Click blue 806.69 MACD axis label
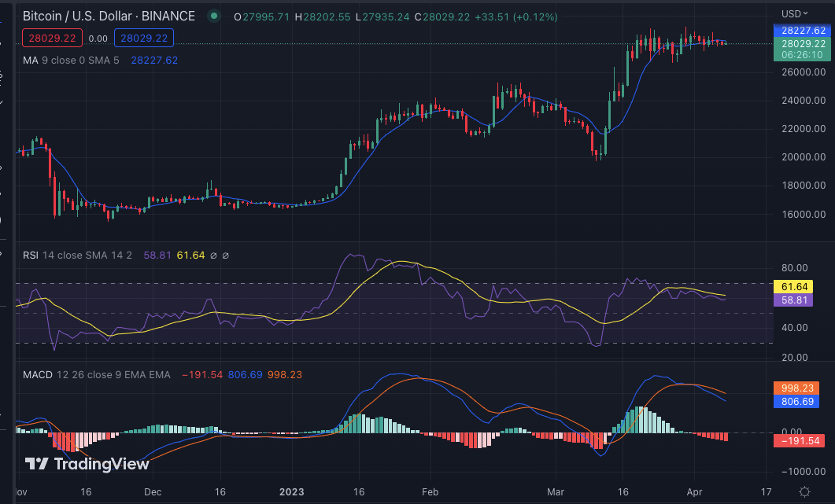Viewport: 835px width, 504px height. click(796, 401)
